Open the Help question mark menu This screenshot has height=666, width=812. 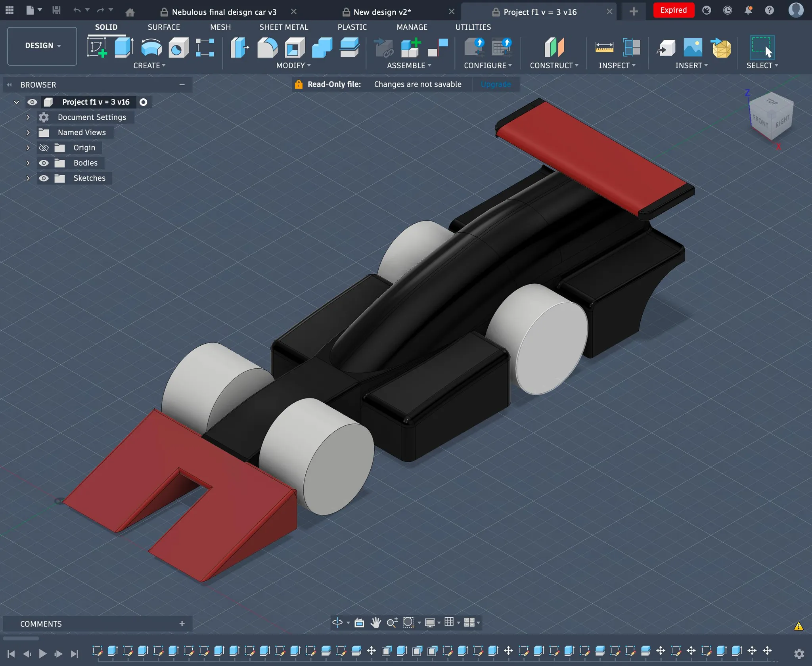[x=769, y=10]
